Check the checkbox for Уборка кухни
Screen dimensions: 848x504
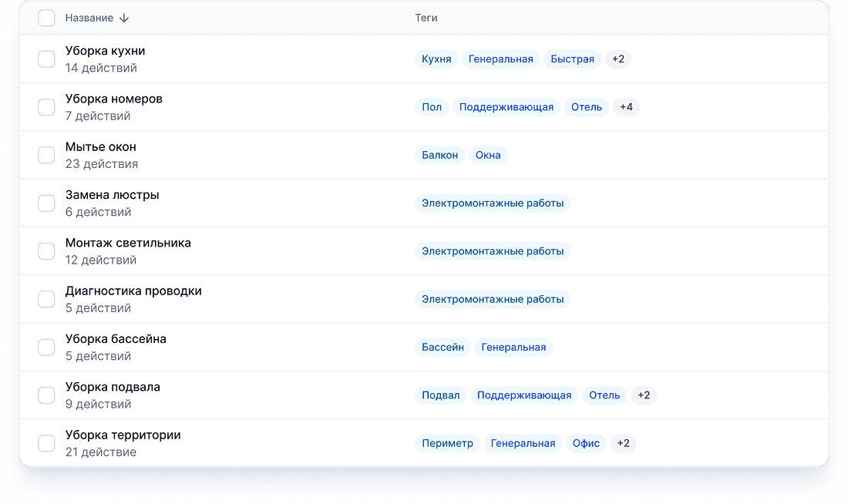[46, 59]
